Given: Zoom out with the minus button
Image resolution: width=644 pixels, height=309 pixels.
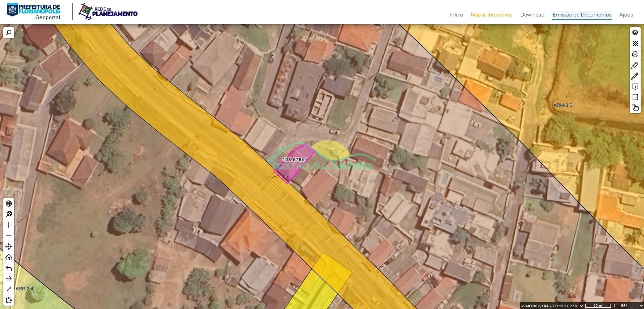Looking at the screenshot, I should click(x=9, y=236).
